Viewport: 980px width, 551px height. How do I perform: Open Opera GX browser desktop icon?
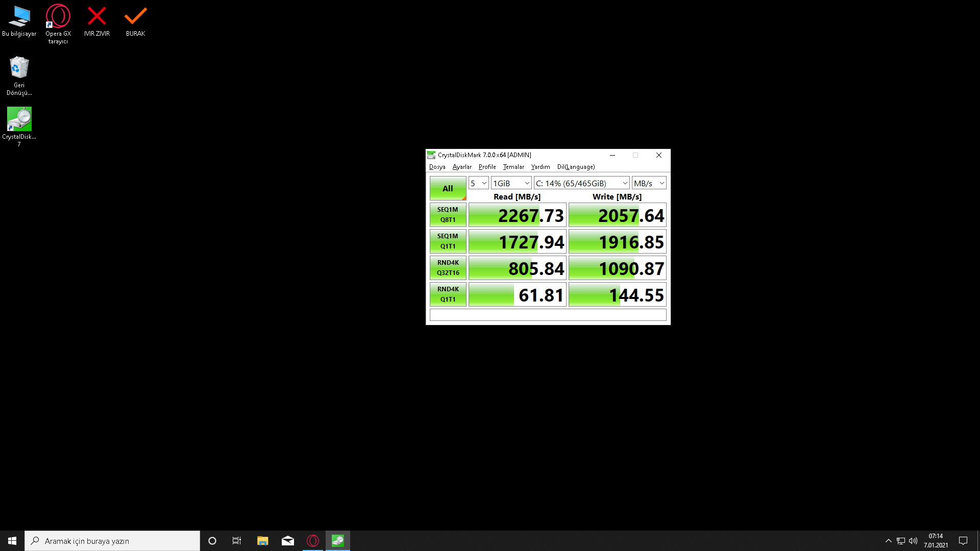coord(58,16)
